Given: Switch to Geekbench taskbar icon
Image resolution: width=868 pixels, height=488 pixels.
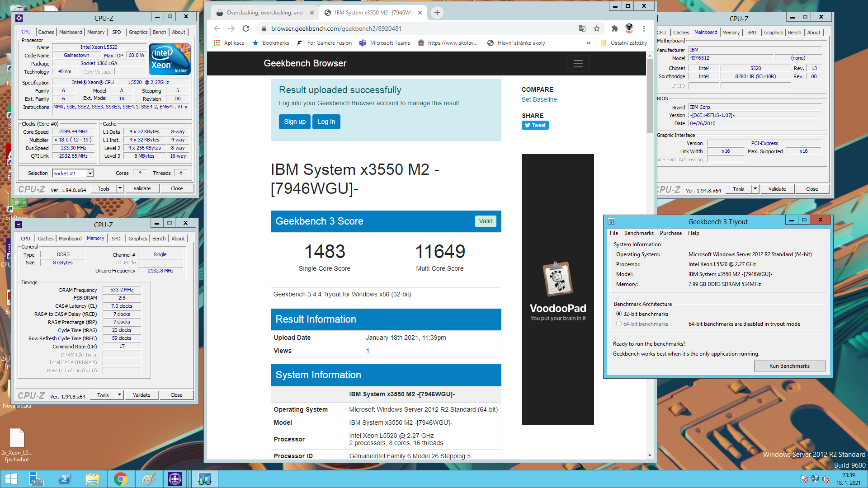Looking at the screenshot, I should tap(204, 479).
